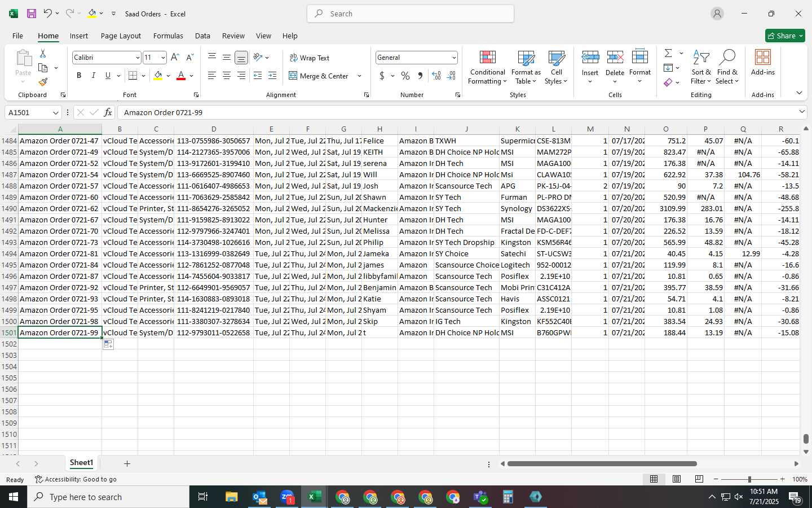Viewport: 812px width, 508px height.
Task: Click the Orientation text angle icon
Action: click(x=258, y=57)
